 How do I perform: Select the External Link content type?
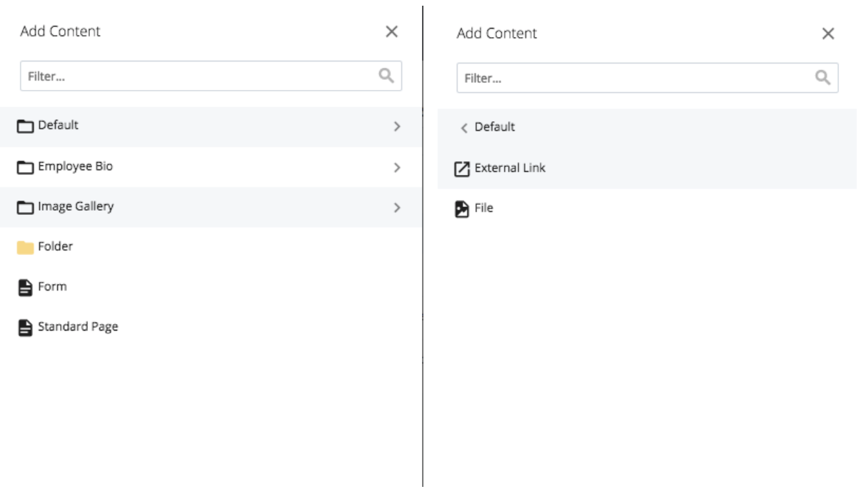(x=647, y=168)
